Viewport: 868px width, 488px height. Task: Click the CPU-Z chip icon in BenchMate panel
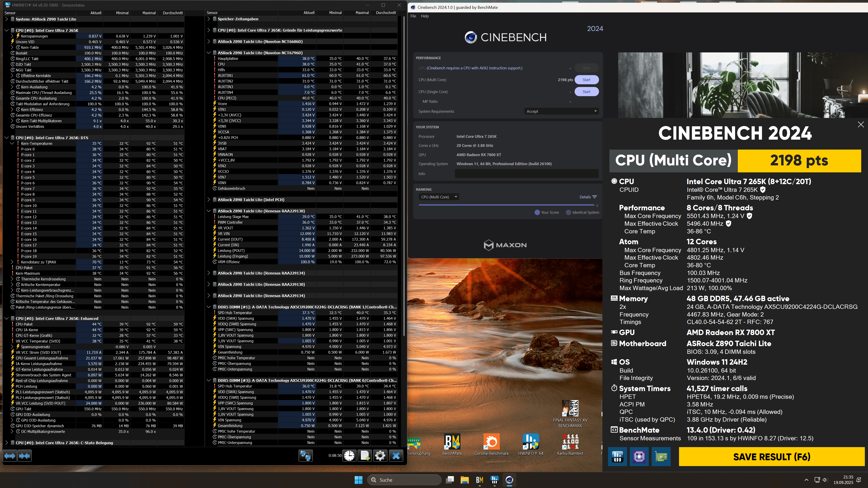tap(639, 457)
